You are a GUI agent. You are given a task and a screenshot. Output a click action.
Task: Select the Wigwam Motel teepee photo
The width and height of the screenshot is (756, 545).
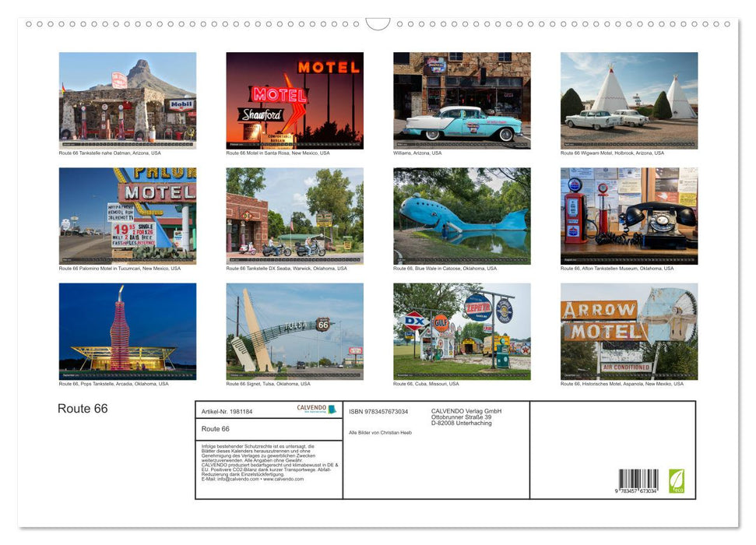point(628,100)
